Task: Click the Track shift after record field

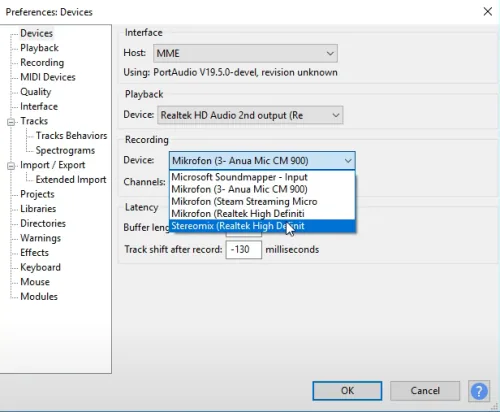Action: pyautogui.click(x=244, y=249)
